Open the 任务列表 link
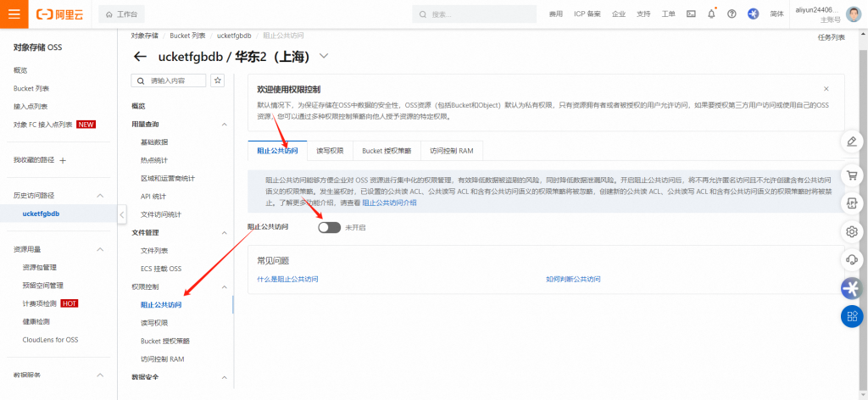 point(832,37)
